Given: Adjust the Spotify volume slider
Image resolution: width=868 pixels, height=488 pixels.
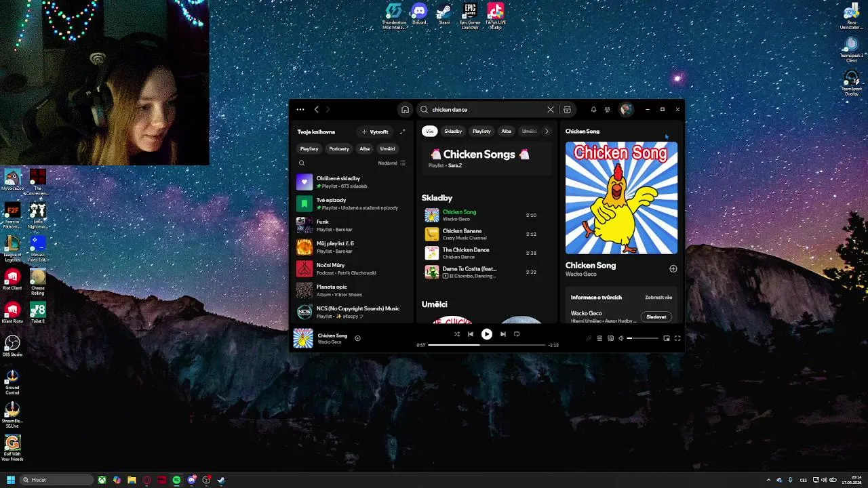Looking at the screenshot, I should (642, 338).
